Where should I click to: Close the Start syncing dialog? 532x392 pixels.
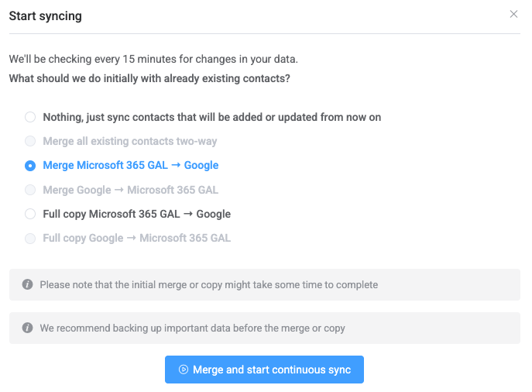tap(513, 14)
